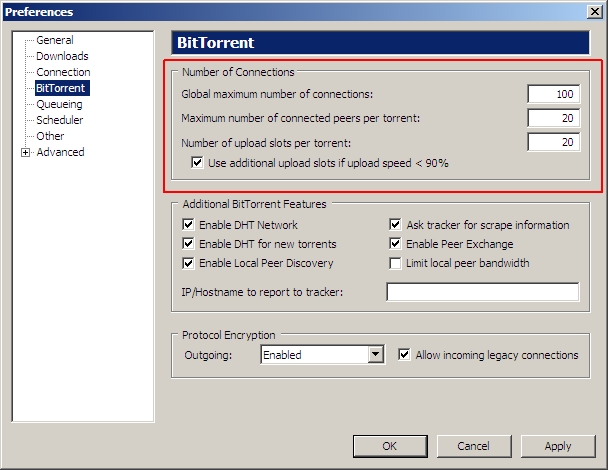Viewport: 608px width, 470px height.
Task: Focus the IP/Hostname to report field
Action: pyautogui.click(x=483, y=292)
